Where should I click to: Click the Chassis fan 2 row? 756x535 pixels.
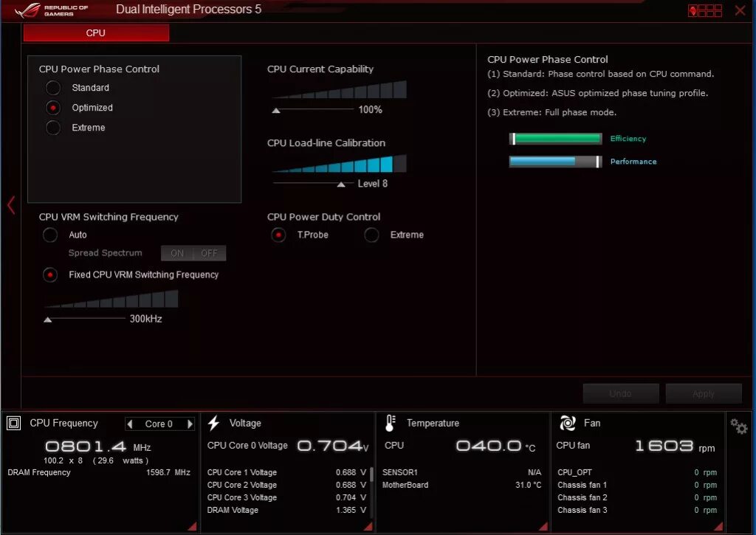click(x=637, y=497)
